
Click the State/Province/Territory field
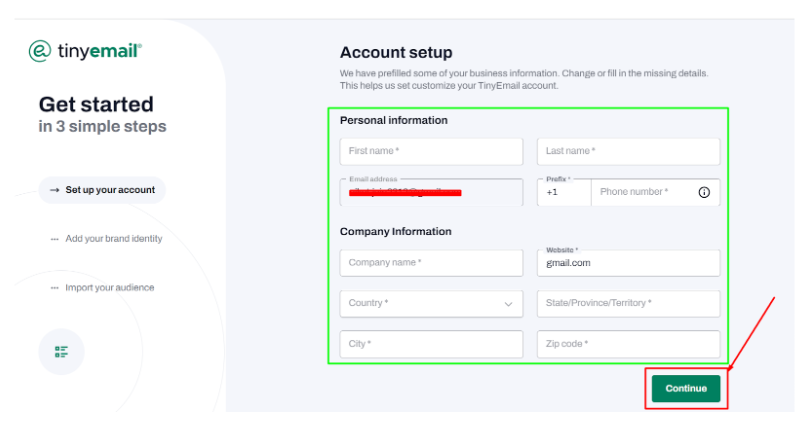tap(628, 304)
